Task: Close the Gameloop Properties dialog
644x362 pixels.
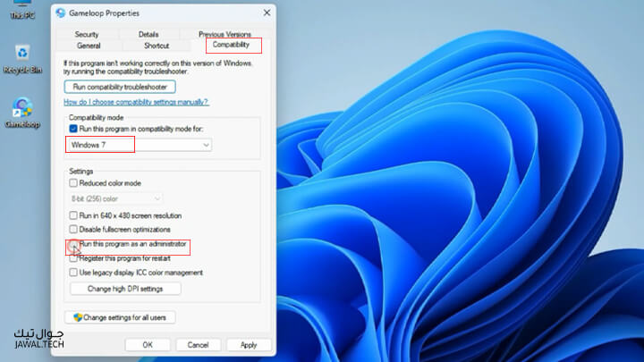Action: click(267, 13)
